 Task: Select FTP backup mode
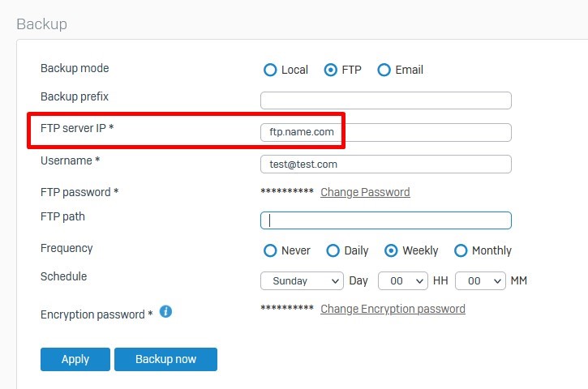pyautogui.click(x=330, y=70)
